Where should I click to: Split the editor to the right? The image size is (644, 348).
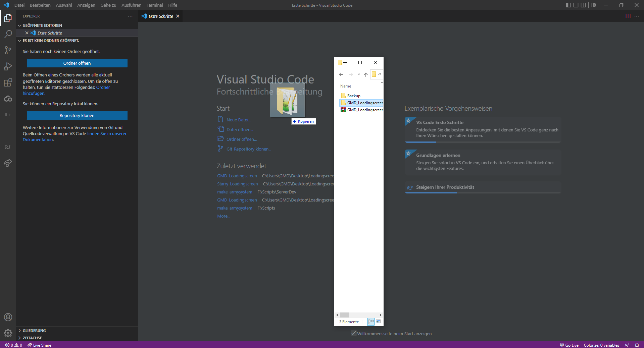coord(628,16)
